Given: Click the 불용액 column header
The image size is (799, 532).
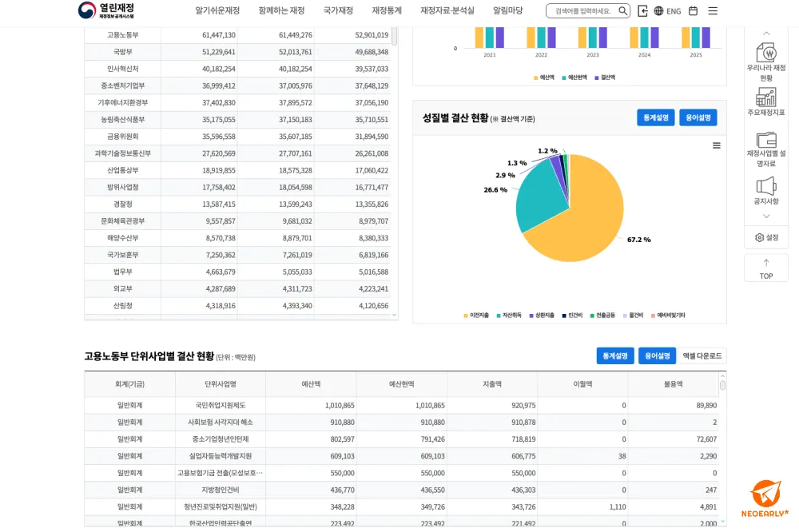Looking at the screenshot, I should (x=673, y=384).
